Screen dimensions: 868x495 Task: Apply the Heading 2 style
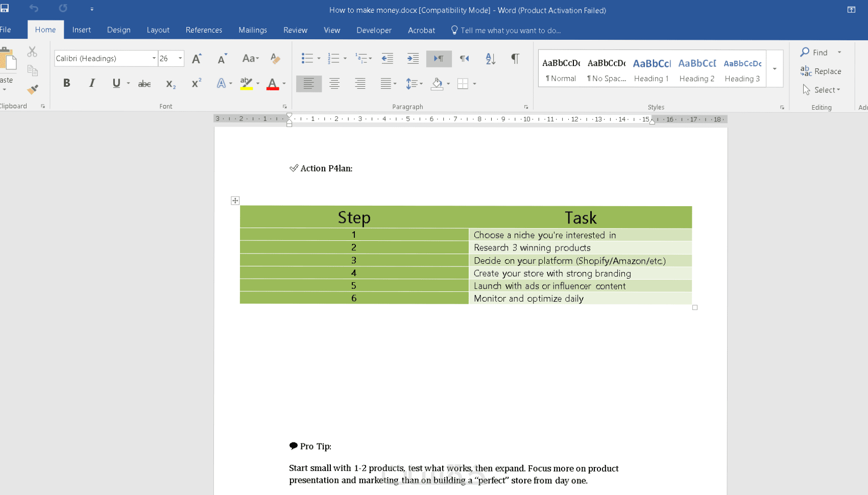tap(697, 69)
